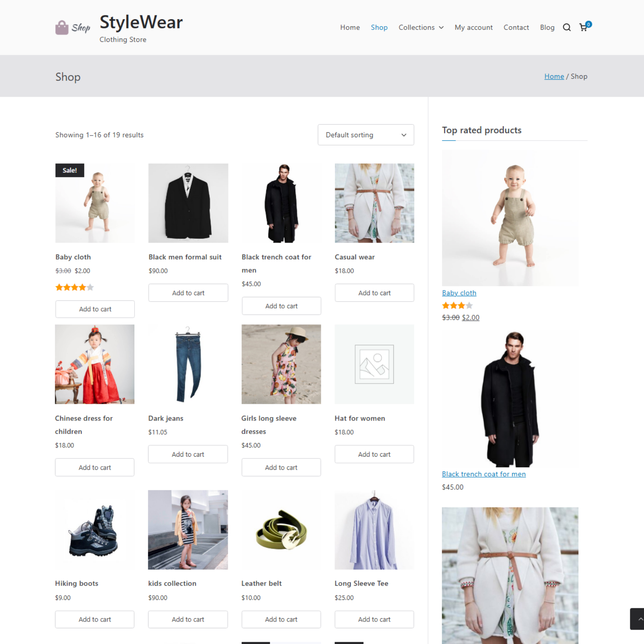
Task: Click the search magnifier icon in header
Action: click(567, 27)
